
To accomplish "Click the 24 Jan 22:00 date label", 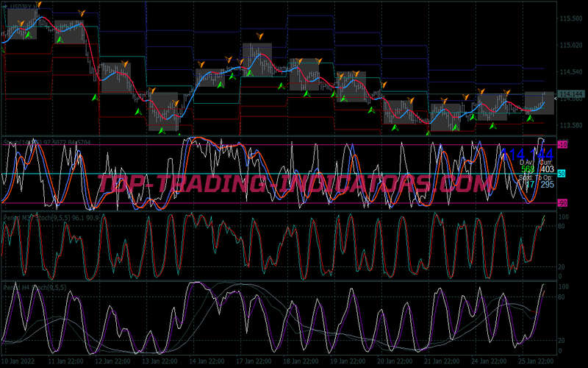I will click(489, 361).
